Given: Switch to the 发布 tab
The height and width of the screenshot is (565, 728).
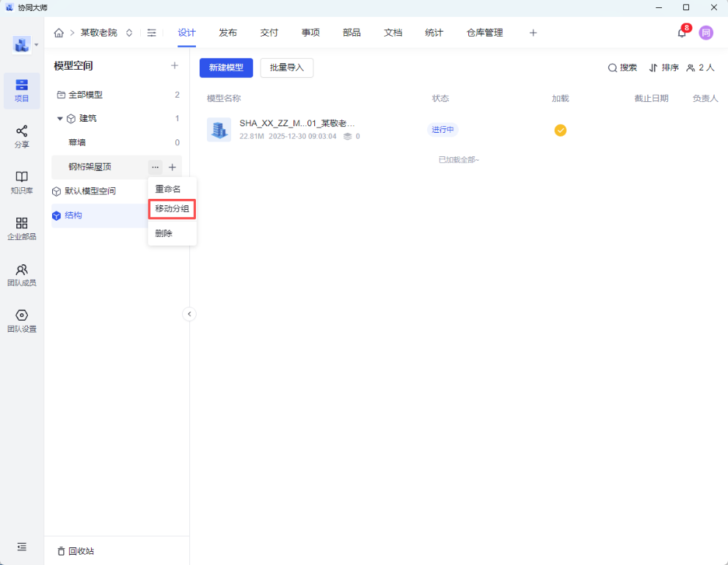Looking at the screenshot, I should click(x=227, y=33).
